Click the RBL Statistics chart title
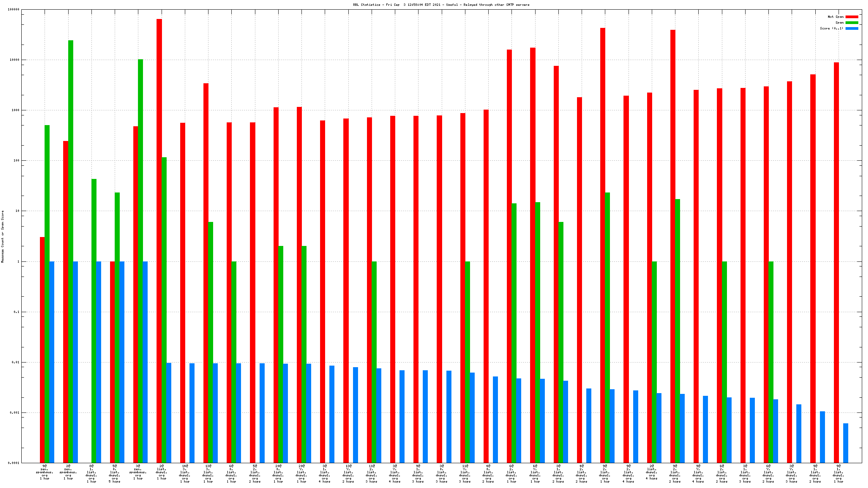 pyautogui.click(x=441, y=5)
